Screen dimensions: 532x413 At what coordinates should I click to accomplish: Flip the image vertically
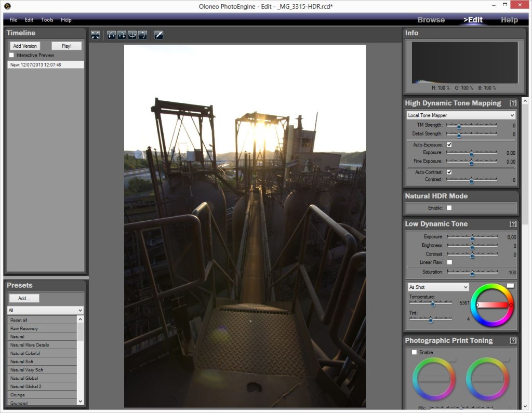tap(132, 35)
